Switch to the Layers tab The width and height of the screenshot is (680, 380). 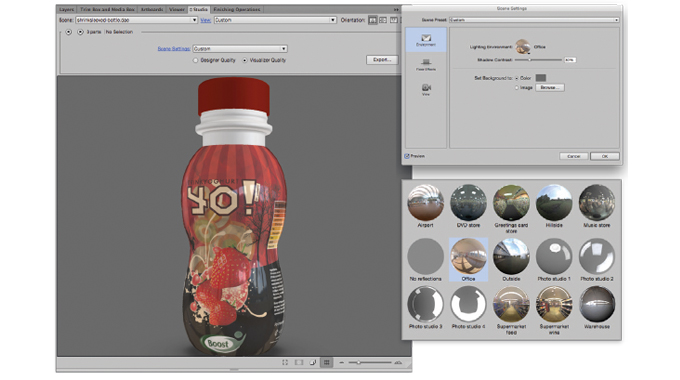click(x=66, y=9)
